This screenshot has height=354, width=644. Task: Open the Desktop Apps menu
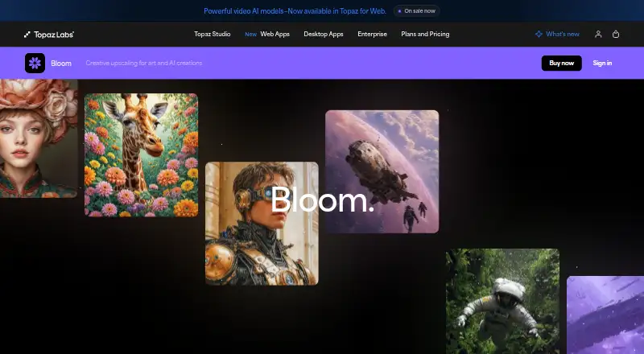click(324, 34)
